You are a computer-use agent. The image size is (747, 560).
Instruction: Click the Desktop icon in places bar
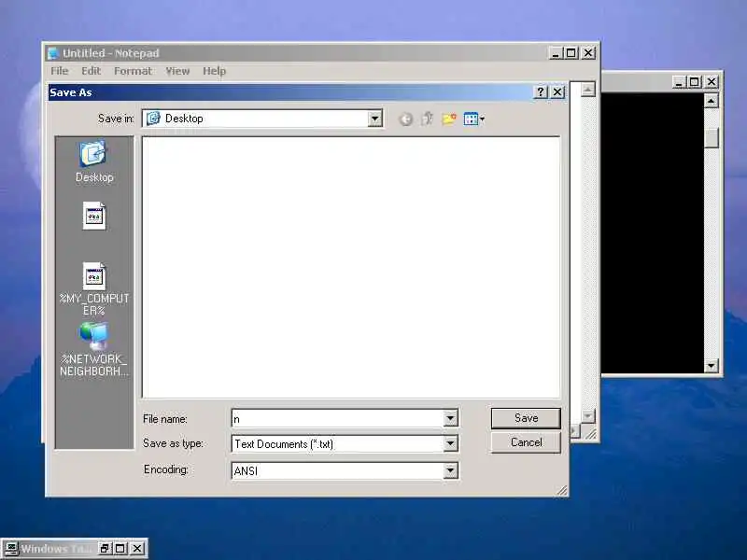click(x=94, y=161)
